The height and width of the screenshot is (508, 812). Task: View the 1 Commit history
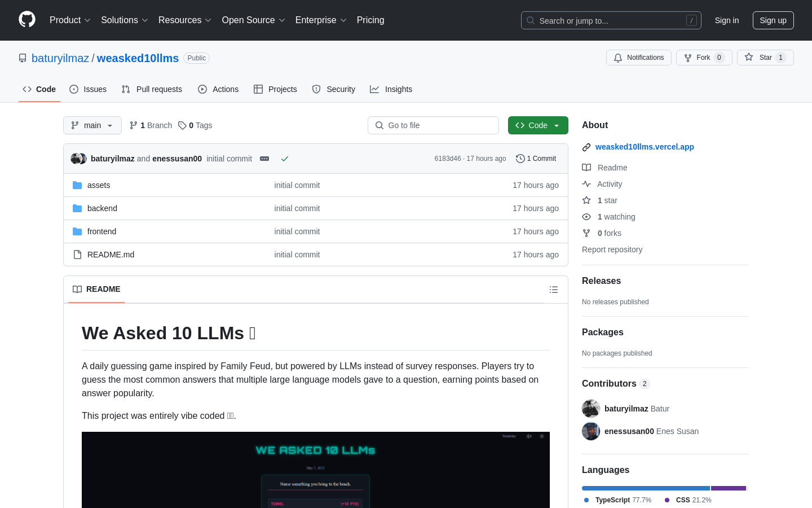[x=536, y=159]
